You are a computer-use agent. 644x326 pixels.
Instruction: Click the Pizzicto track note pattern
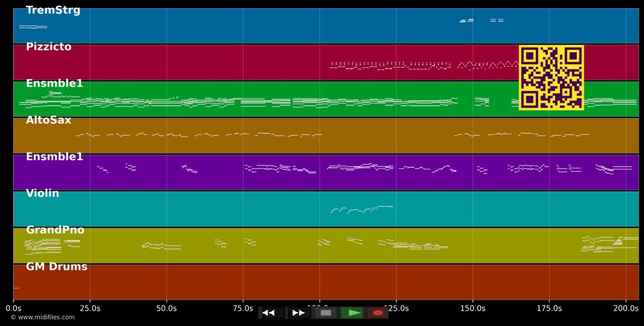point(424,66)
